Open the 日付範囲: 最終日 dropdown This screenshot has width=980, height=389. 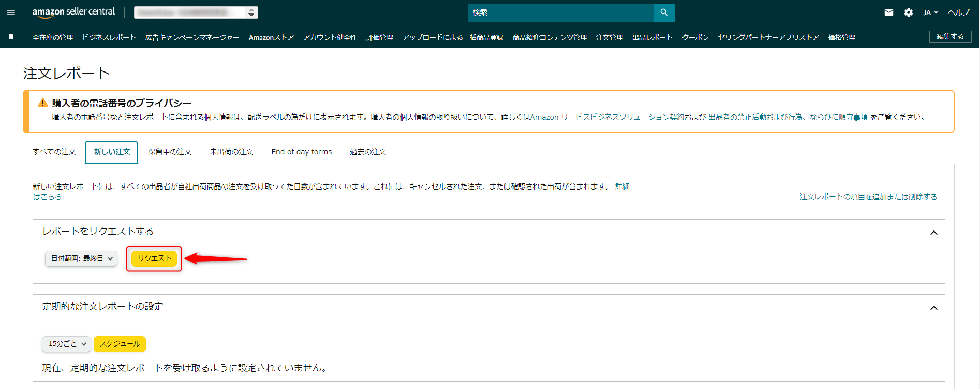point(81,258)
